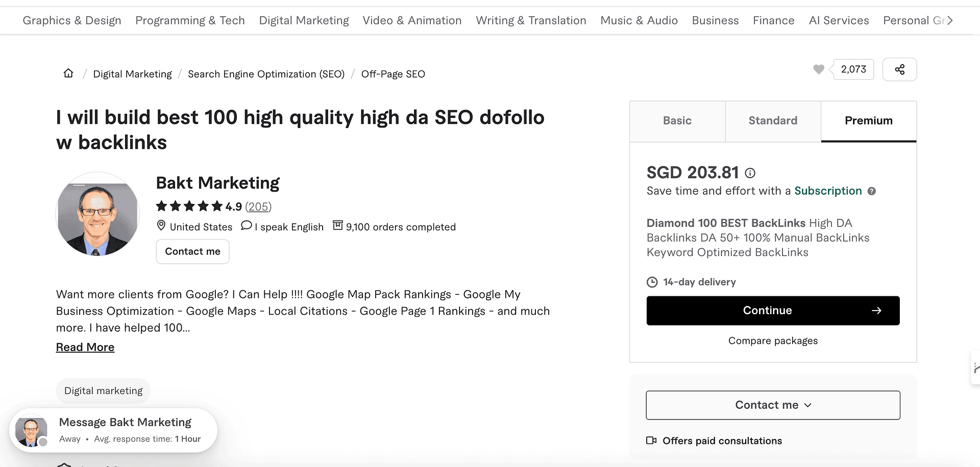Click the seller profile photo
Image resolution: width=980 pixels, height=467 pixels.
[97, 214]
